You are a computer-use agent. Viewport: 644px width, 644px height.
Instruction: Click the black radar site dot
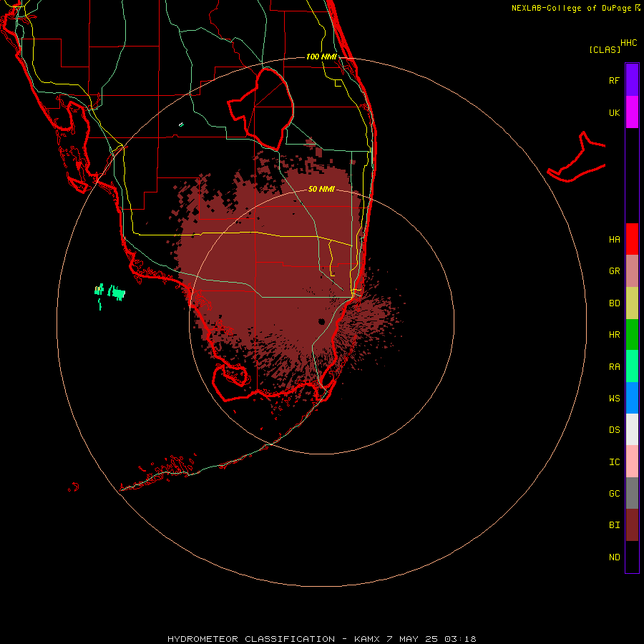coord(321,321)
